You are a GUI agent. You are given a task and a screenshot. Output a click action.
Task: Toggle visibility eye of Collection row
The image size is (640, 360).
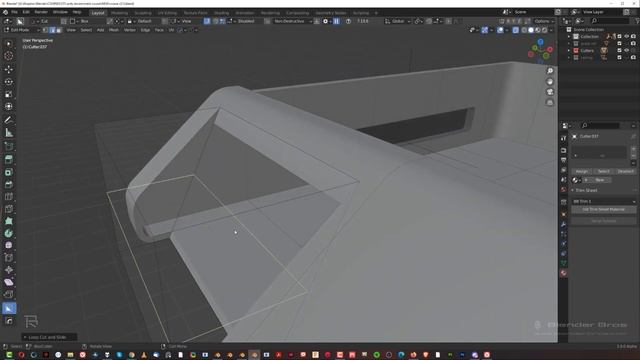pos(627,37)
